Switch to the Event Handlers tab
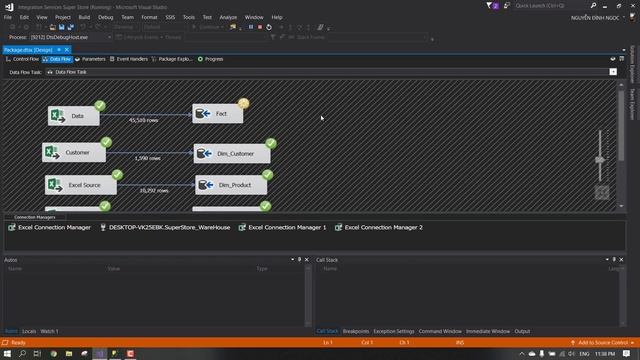Image resolution: width=640 pixels, height=360 pixels. pyautogui.click(x=129, y=59)
